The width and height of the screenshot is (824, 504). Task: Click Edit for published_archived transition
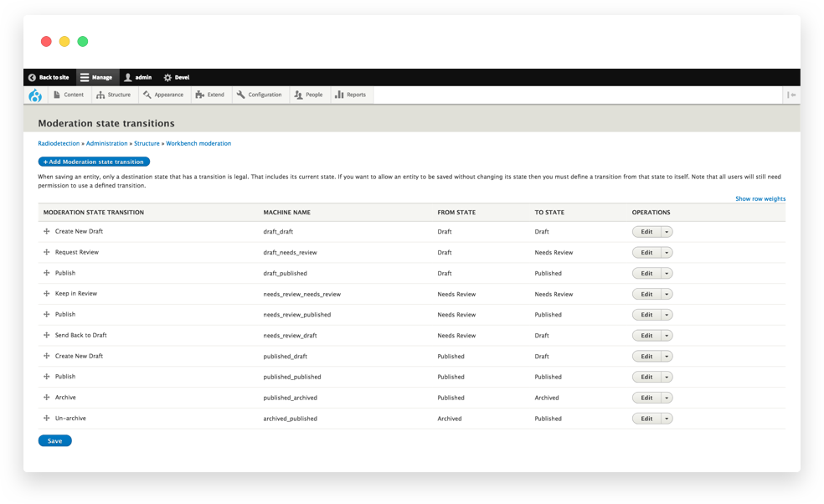click(x=646, y=398)
